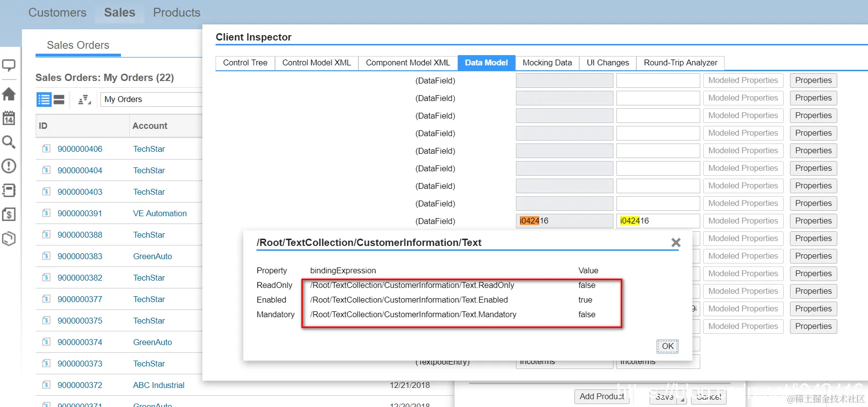Open the Round-Trip Analyzer tab
Screen dimensions: 868x407
coord(680,63)
